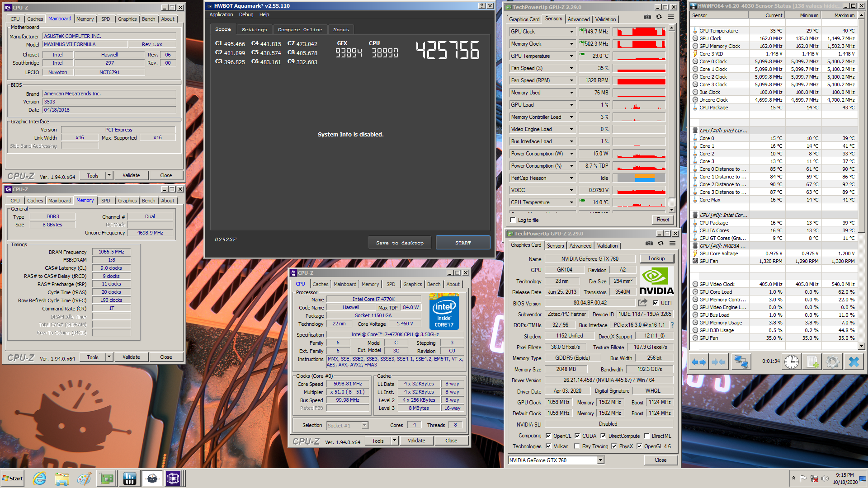868x488 pixels.
Task: Click the START button in Aquamark
Action: 463,243
